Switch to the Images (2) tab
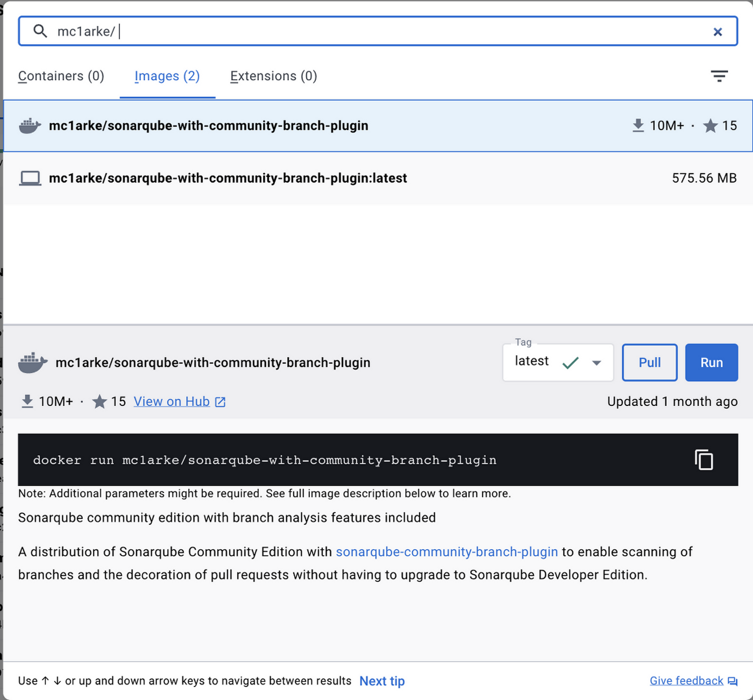This screenshot has width=753, height=700. (x=167, y=76)
